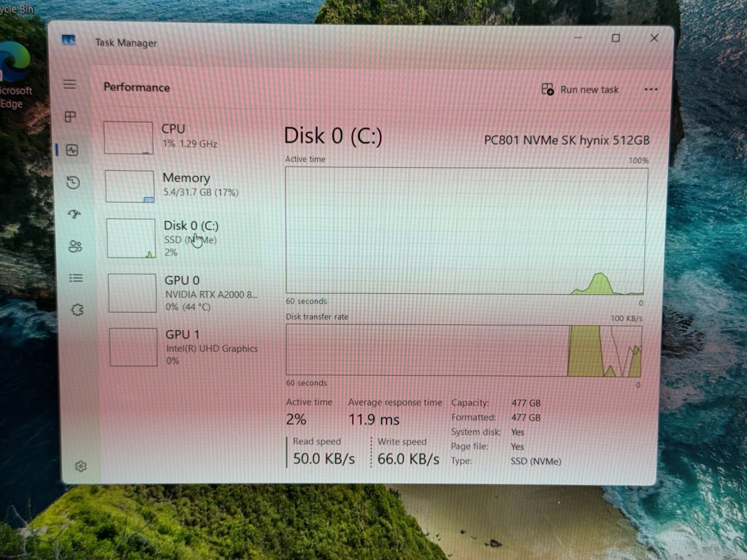Open Microsoft Edge desktop shortcut
The width and height of the screenshot is (747, 560).
pos(14,75)
